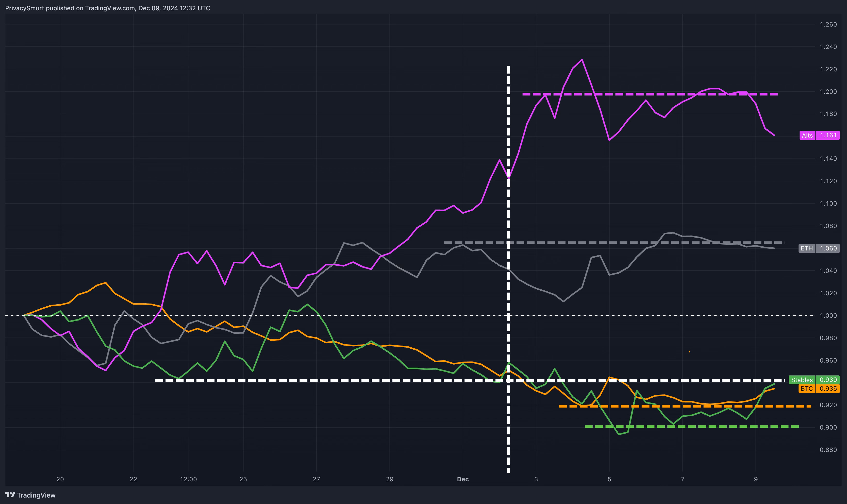Select the magenta dashed horizontal line
The height and width of the screenshot is (504, 847).
[650, 94]
